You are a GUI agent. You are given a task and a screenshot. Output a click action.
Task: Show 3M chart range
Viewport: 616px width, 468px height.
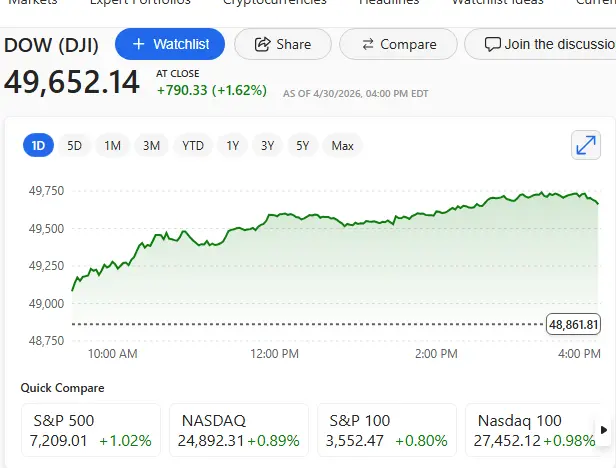coord(151,146)
